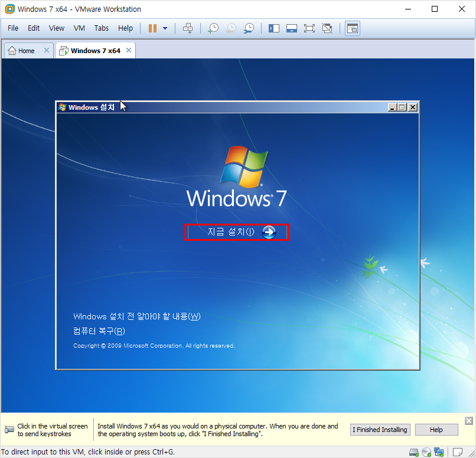Click the I Finished Installing button

click(x=380, y=430)
